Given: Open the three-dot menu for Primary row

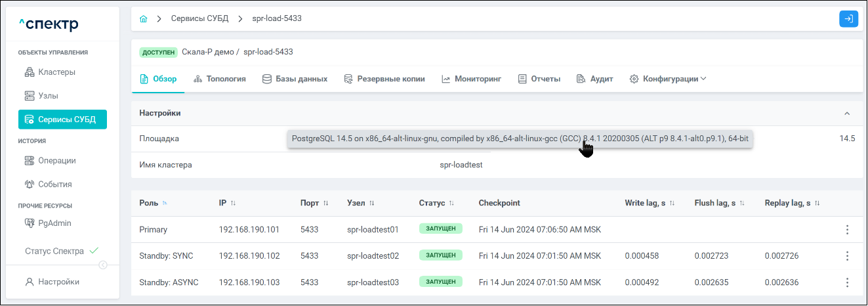Looking at the screenshot, I should click(x=847, y=230).
